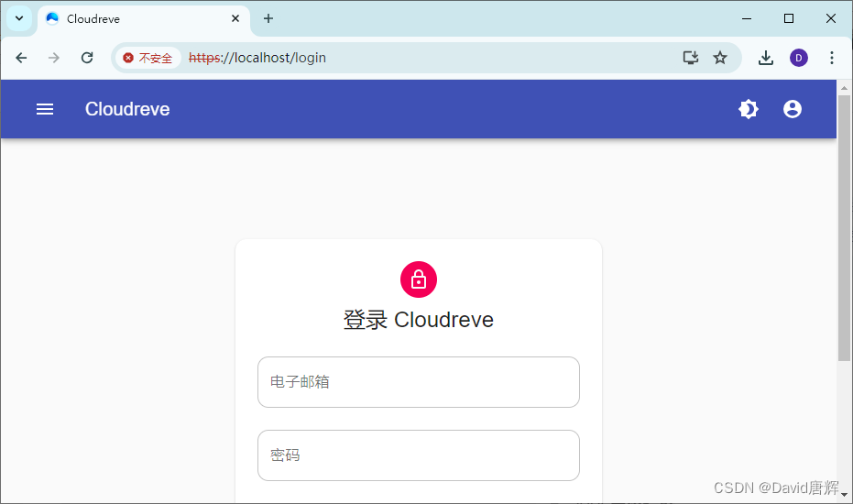Install app using address bar icon
This screenshot has height=504, width=853.
(690, 58)
